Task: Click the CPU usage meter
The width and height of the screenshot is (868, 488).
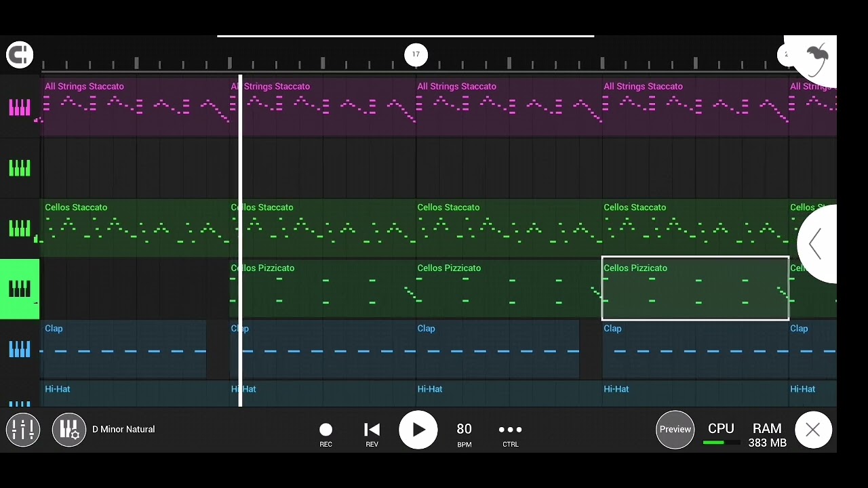Action: click(721, 434)
